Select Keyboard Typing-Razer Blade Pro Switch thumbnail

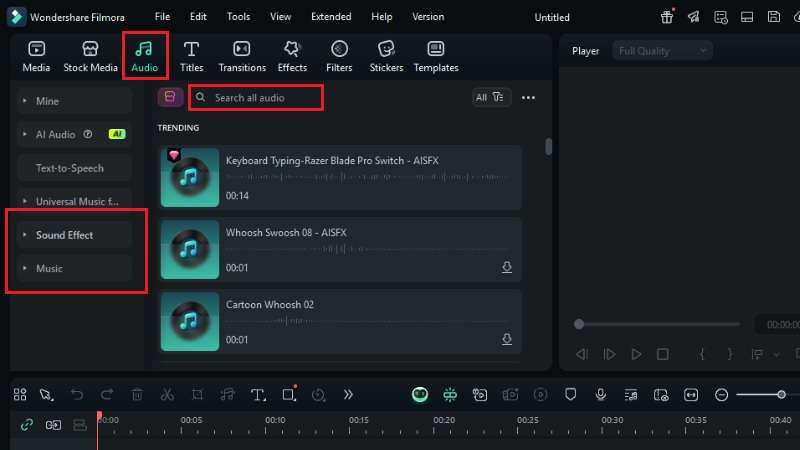pos(190,177)
